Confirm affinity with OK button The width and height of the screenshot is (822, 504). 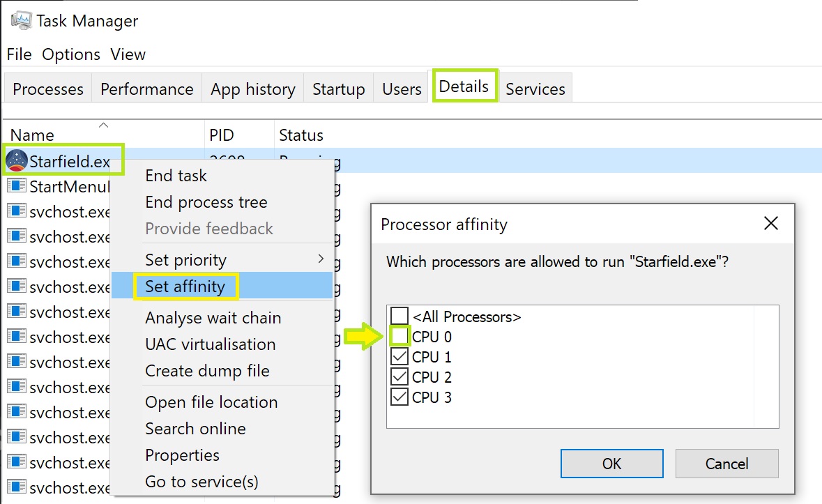coord(611,464)
